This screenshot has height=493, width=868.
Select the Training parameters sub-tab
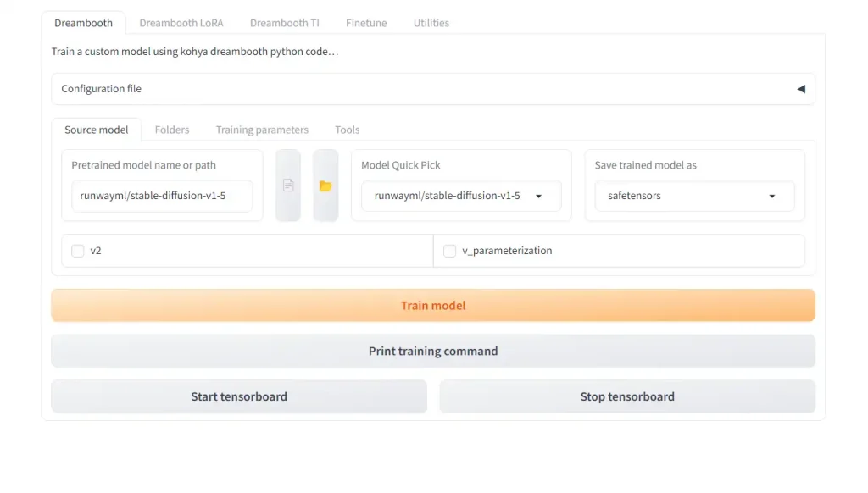[x=262, y=130]
